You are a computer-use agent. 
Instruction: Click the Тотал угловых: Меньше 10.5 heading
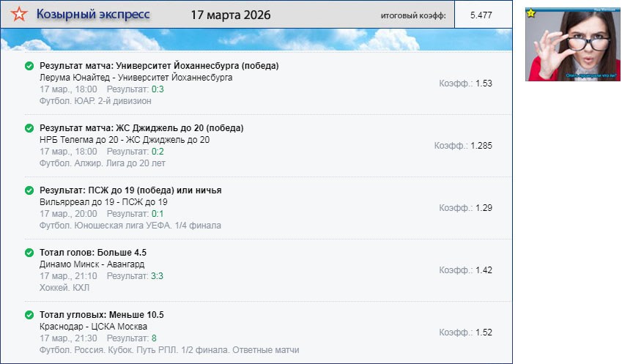click(x=101, y=315)
